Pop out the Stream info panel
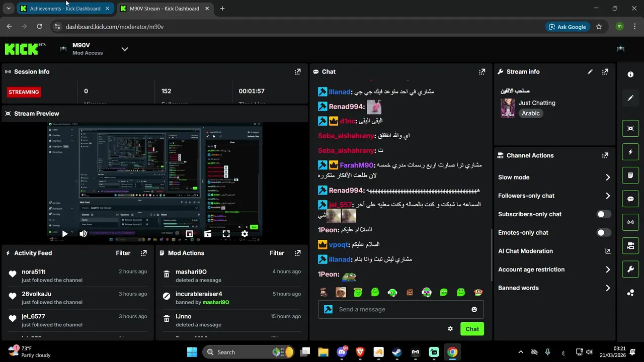This screenshot has width=644, height=362. pyautogui.click(x=605, y=72)
